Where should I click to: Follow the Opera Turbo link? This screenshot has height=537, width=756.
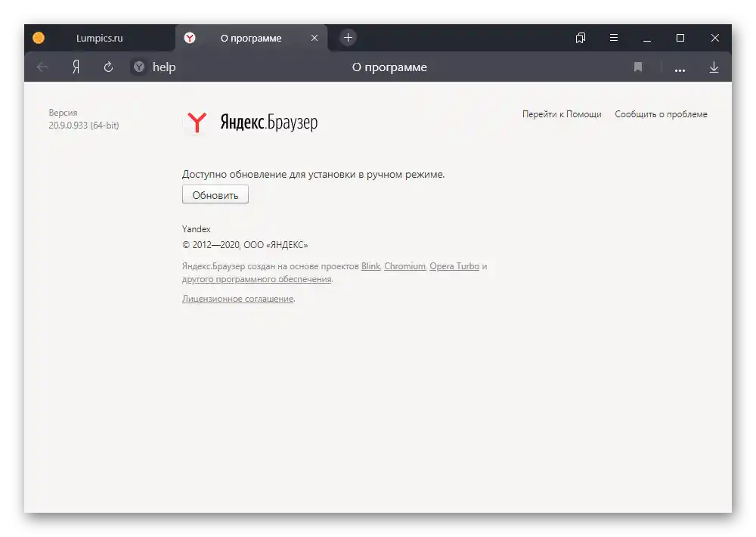[x=454, y=266]
